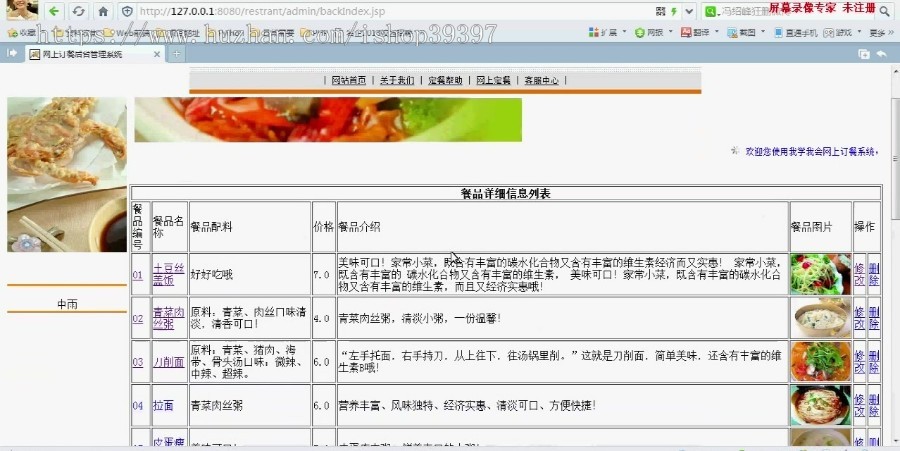Open 网站首页 in the site navigation
This screenshot has height=451, width=900.
[348, 80]
